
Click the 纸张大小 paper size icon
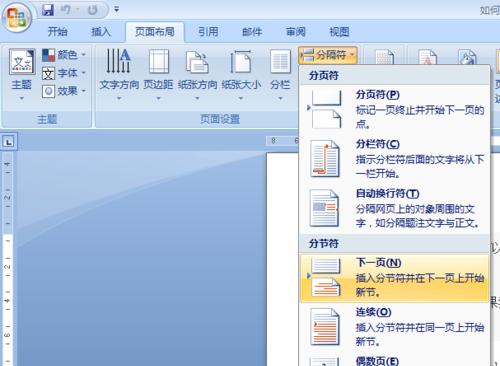[241, 61]
